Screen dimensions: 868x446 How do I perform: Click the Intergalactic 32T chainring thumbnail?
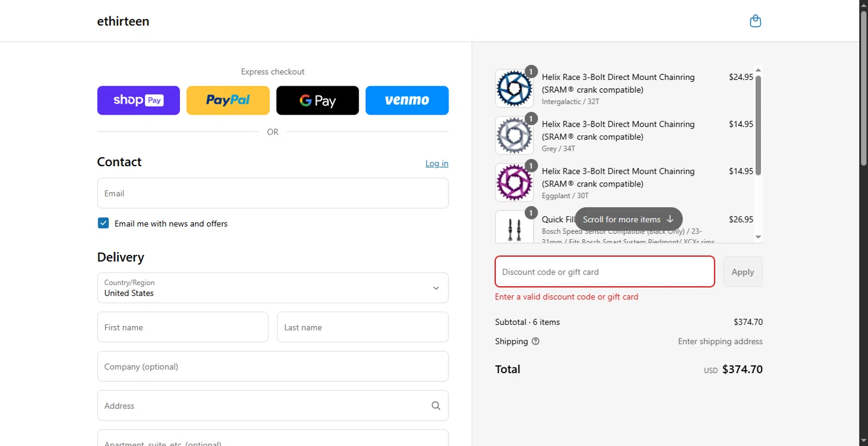(514, 89)
